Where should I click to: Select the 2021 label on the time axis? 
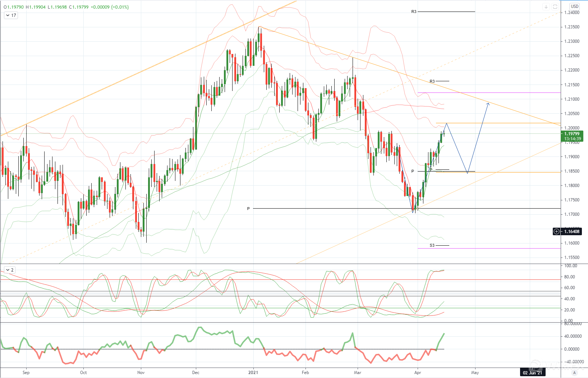tap(253, 373)
